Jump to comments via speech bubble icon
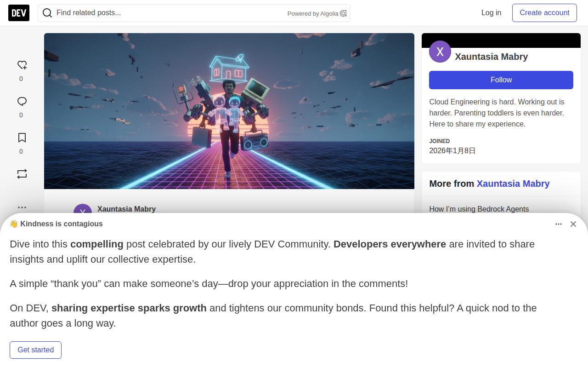Viewport: 588px width, 368px height. [22, 102]
